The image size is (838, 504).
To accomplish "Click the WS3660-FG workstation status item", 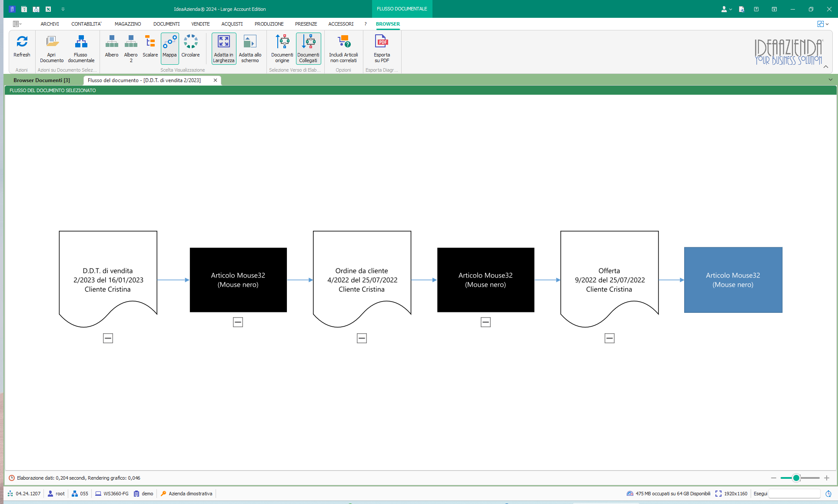I will click(112, 494).
